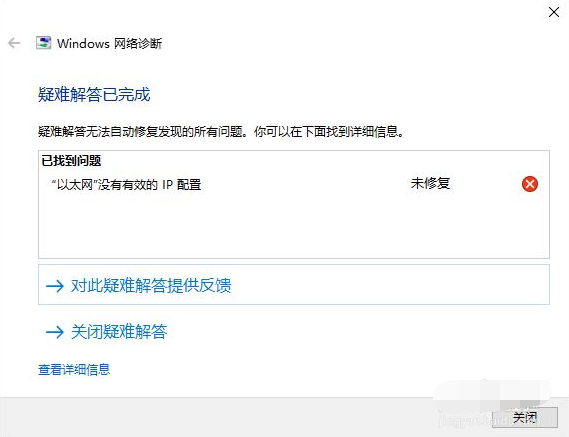Close the dialog using the top-right X
The height and width of the screenshot is (437, 569).
point(554,12)
